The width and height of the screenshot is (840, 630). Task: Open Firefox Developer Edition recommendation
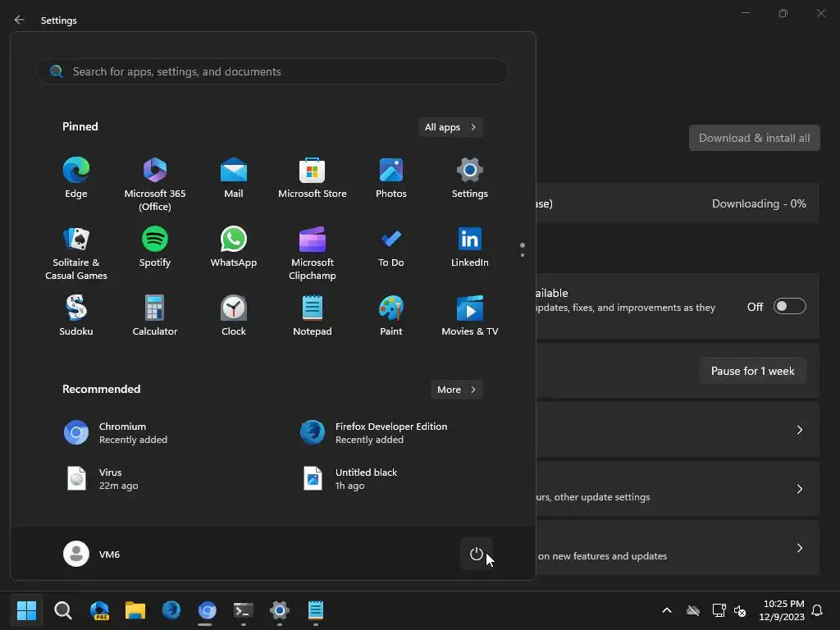click(x=374, y=433)
